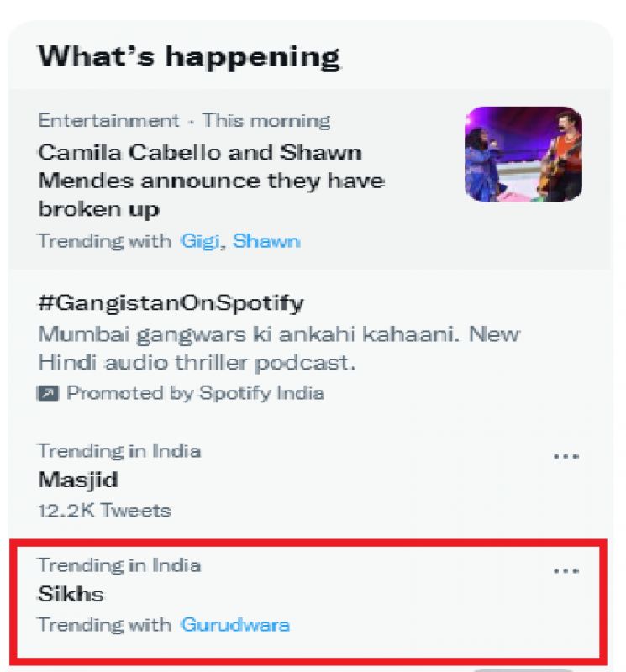Click 'Trending in India' label above Masjid
The height and width of the screenshot is (672, 626).
coord(119,451)
